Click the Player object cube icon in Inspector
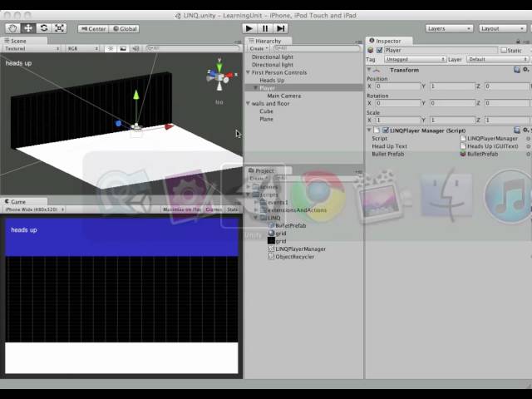Image resolution: width=532 pixels, height=399 pixels. [x=371, y=50]
